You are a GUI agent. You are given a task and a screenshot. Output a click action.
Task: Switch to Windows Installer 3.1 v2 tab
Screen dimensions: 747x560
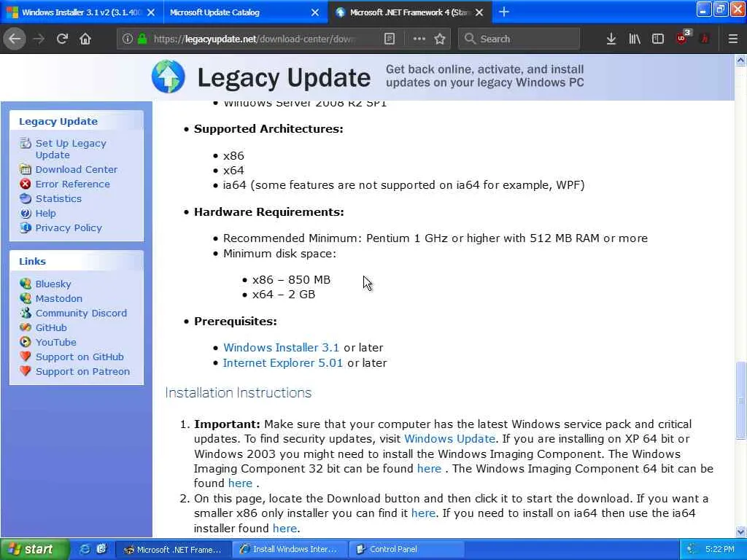point(82,12)
